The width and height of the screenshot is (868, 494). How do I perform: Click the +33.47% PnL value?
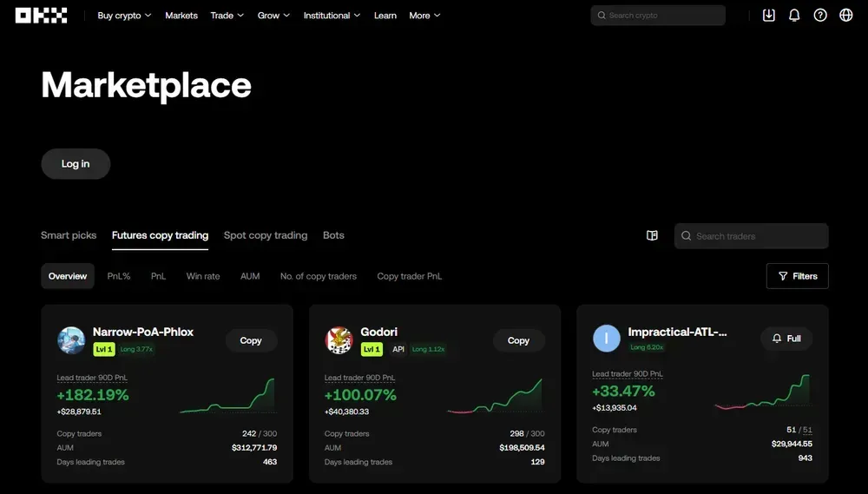coord(623,391)
